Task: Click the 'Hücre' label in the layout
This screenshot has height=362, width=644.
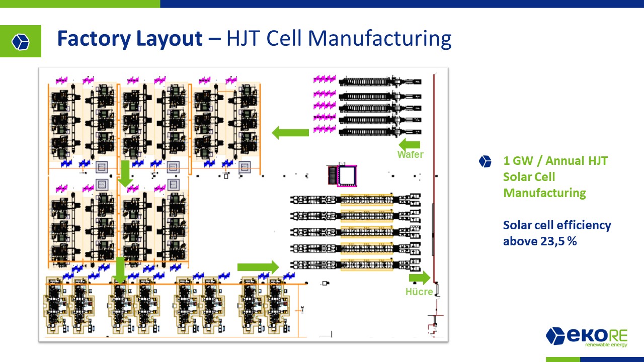Action: [x=419, y=292]
